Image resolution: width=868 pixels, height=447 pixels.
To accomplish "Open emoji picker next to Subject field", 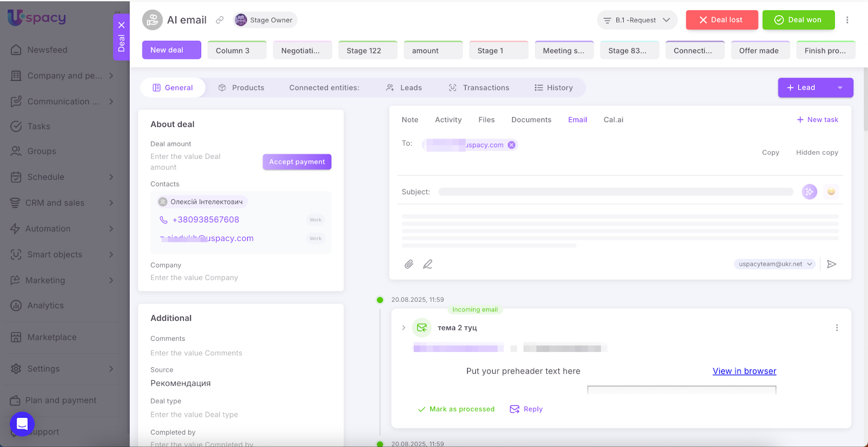I will (x=831, y=191).
